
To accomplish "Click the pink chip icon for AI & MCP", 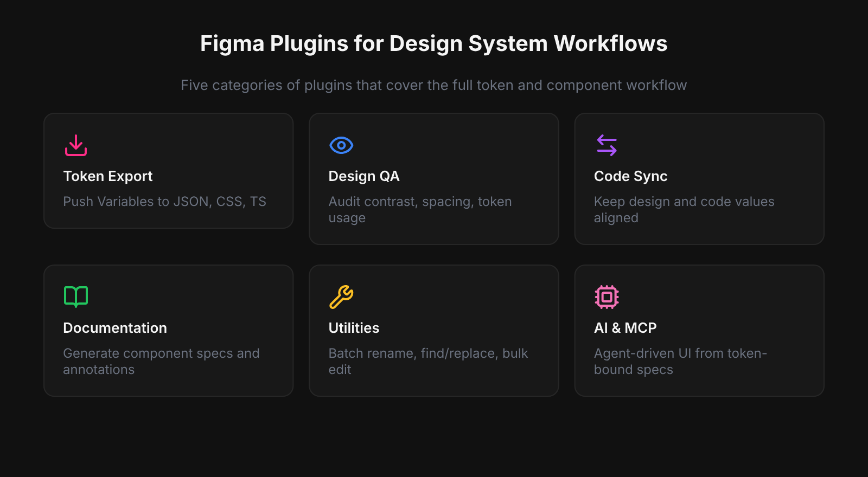I will click(x=607, y=297).
